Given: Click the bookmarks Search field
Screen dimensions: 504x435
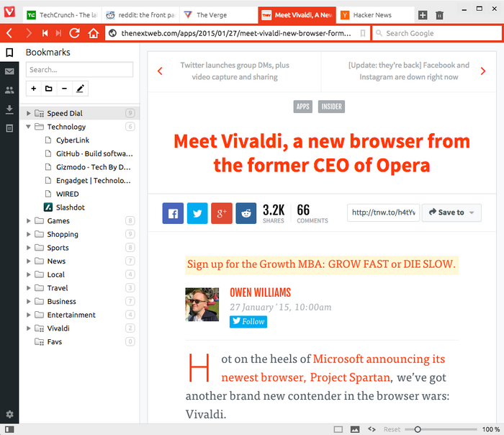Looking at the screenshot, I should (x=79, y=69).
